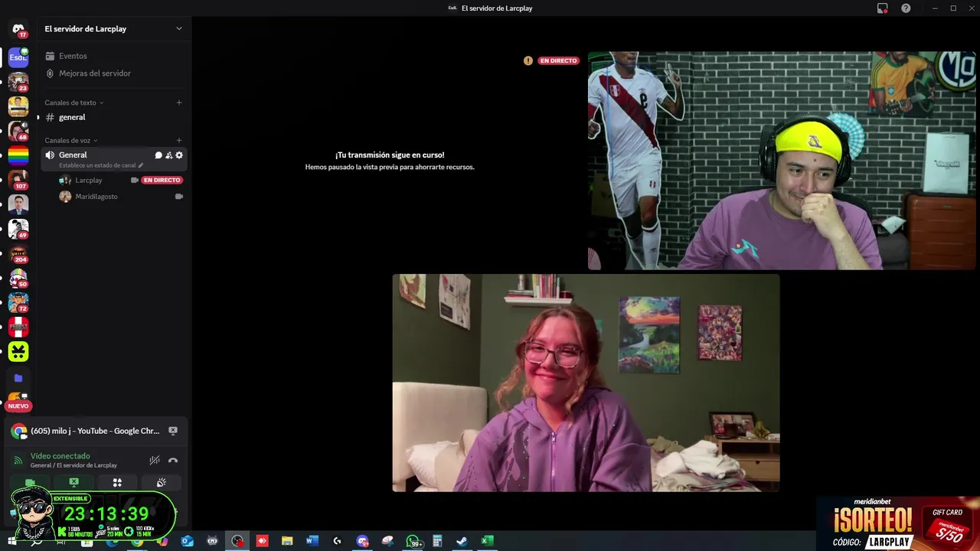Screen dimensions: 980x551
Task: Open the neon green X server icon
Action: coord(18,351)
